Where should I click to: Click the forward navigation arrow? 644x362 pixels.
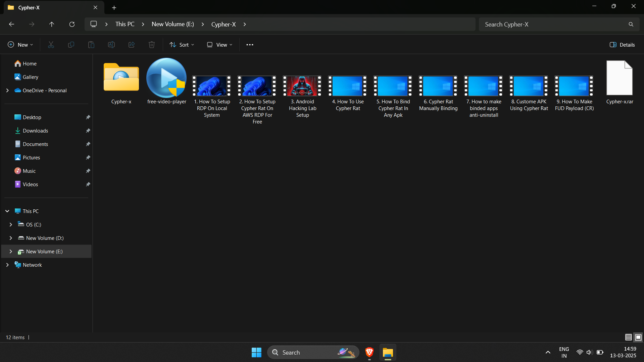click(x=32, y=24)
